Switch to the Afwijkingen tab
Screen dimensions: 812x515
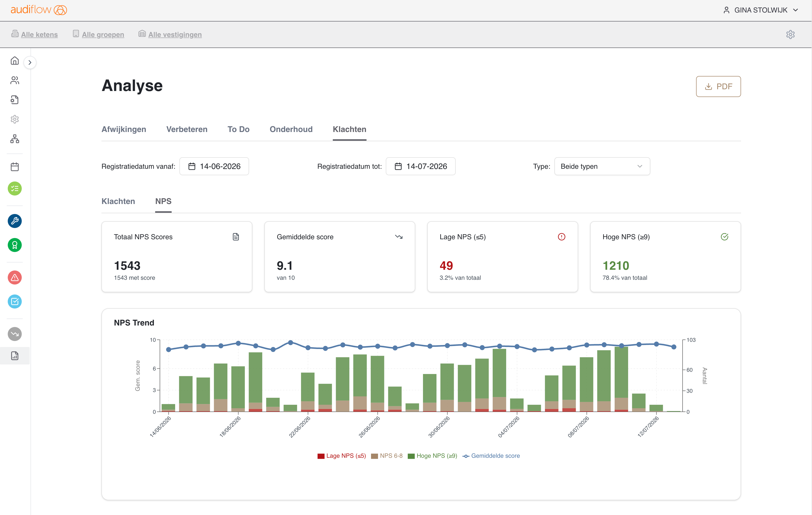click(x=124, y=129)
